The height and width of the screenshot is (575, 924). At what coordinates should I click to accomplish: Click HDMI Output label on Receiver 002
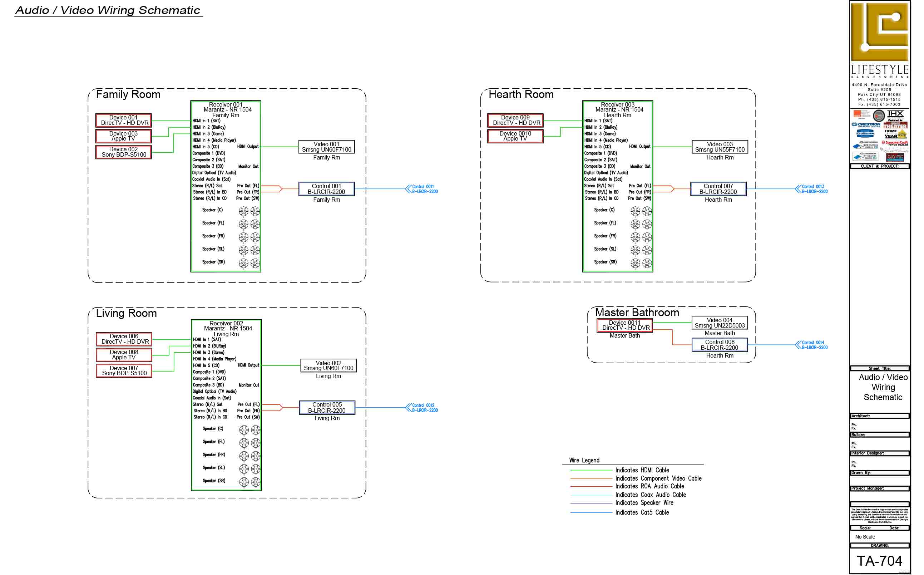[x=248, y=365]
